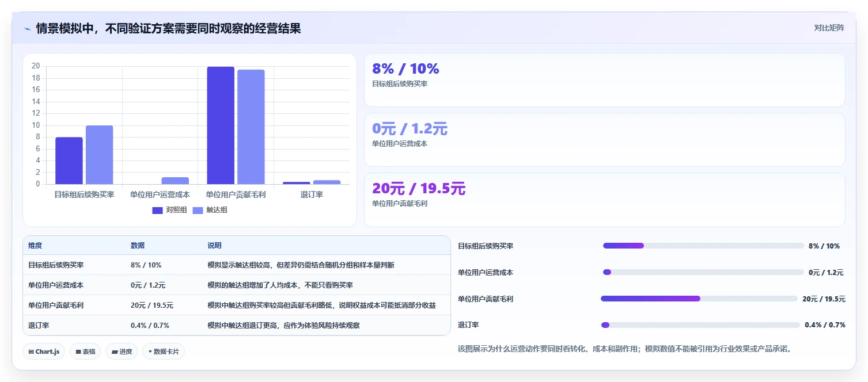Click the 触达组 bar for 单位用户运营成本
Image resolution: width=868 pixels, height=382 pixels.
(175, 181)
